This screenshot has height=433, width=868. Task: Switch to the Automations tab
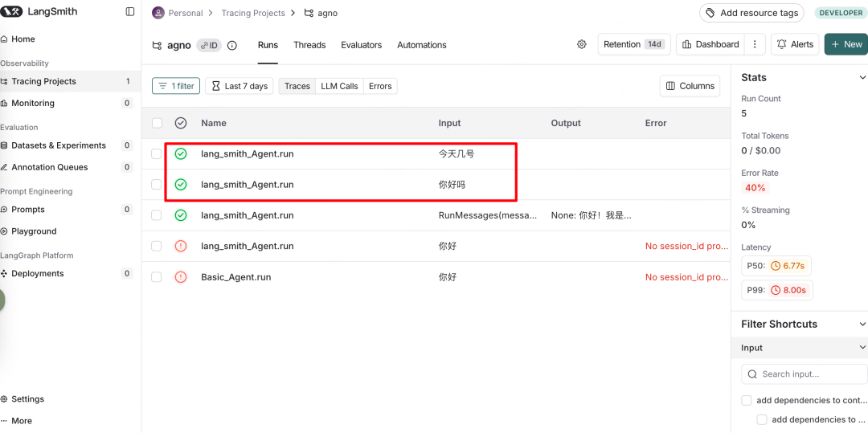[x=422, y=45]
